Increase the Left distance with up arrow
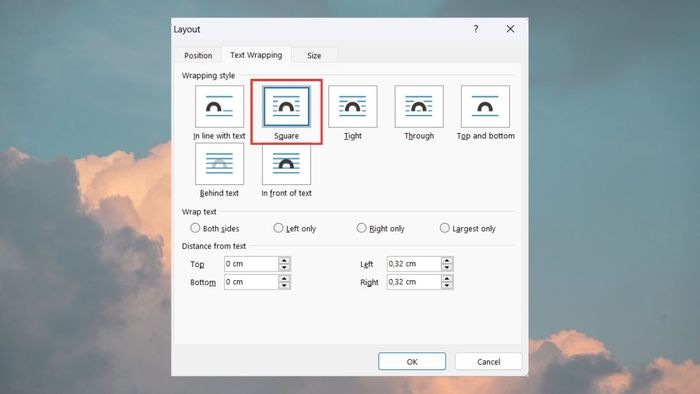The width and height of the screenshot is (700, 394). (x=447, y=260)
